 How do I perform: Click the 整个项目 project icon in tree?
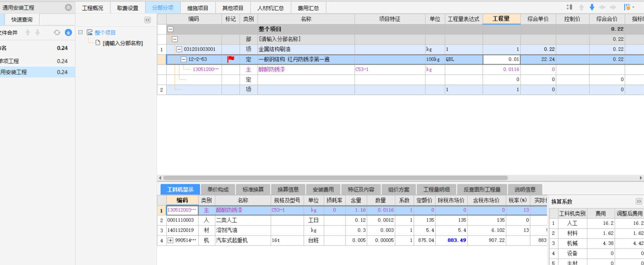pos(90,32)
